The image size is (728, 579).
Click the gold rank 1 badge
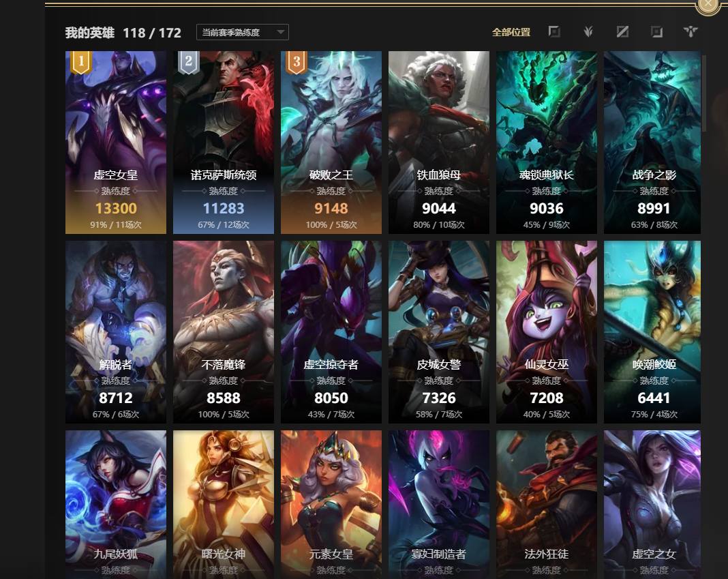coord(81,62)
